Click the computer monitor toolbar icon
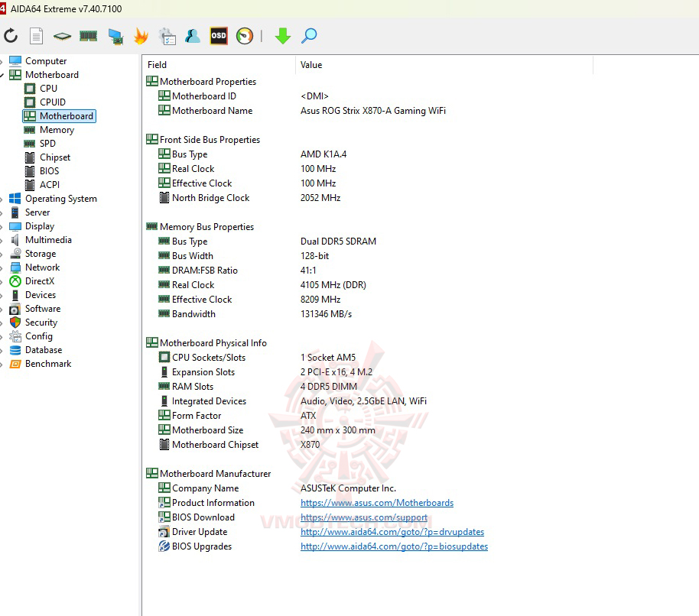The height and width of the screenshot is (616, 699). (115, 36)
